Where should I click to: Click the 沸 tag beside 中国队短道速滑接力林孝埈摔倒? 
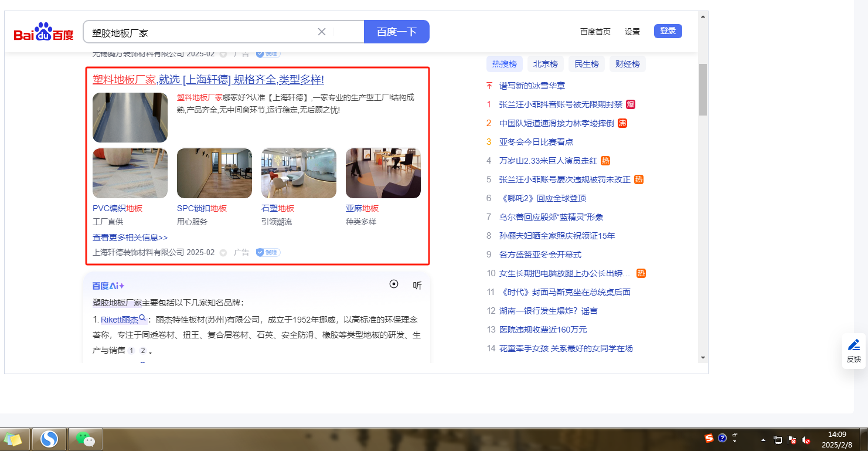coord(622,123)
